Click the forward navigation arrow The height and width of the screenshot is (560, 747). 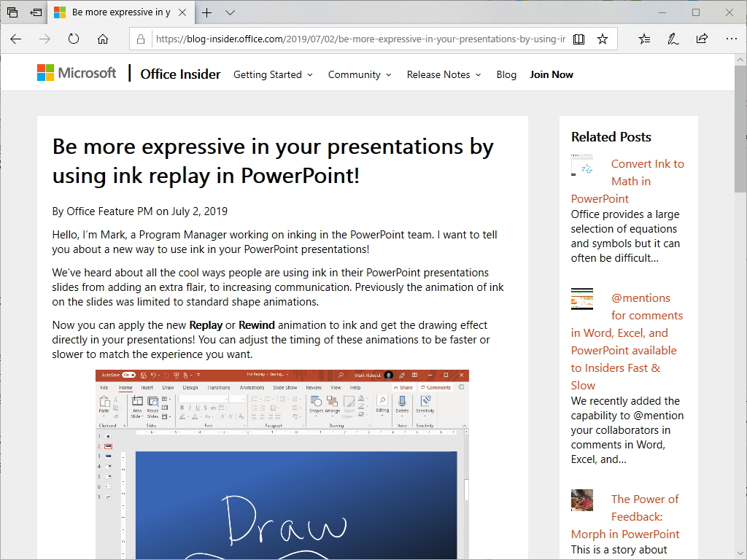[44, 39]
